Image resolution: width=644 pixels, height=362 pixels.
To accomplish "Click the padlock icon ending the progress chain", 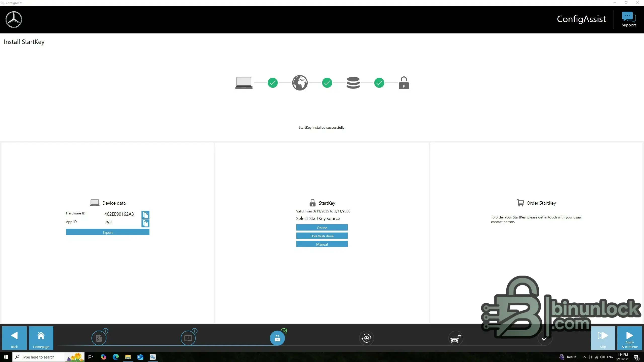I will tap(404, 83).
